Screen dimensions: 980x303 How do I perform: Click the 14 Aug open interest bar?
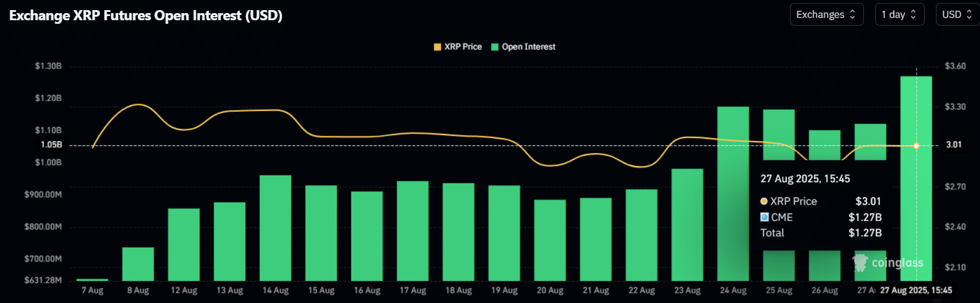pyautogui.click(x=276, y=227)
